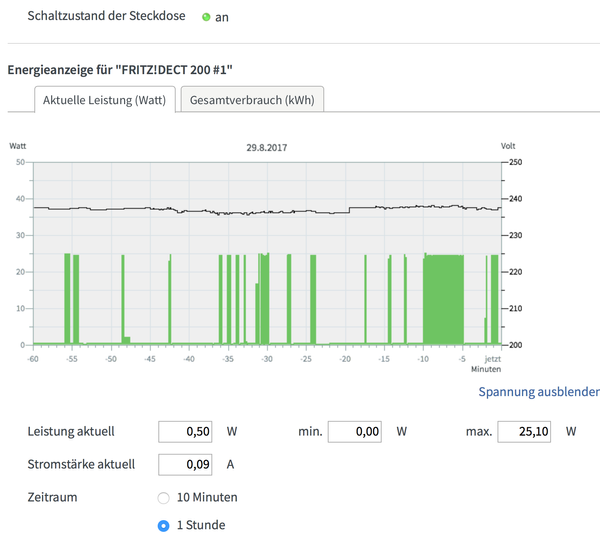
Task: Select the 'Stromstärke aktuell' ampere field
Action: point(188,464)
